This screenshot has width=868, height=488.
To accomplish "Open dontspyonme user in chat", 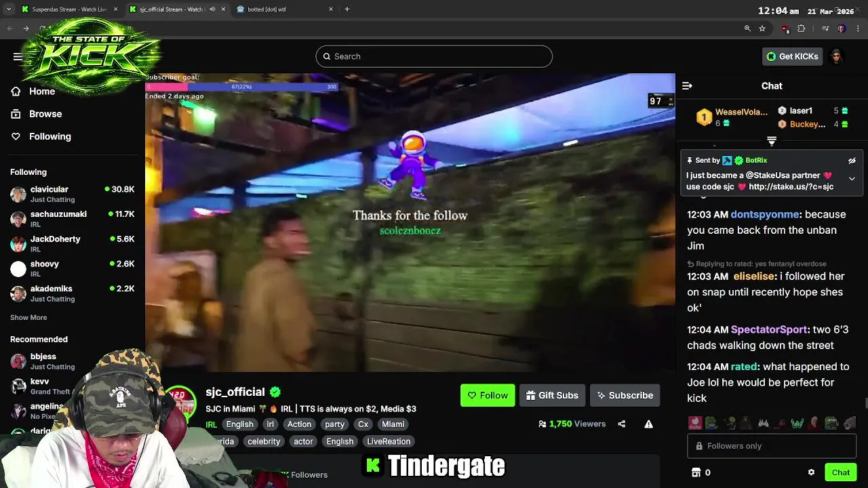I will tap(765, 214).
